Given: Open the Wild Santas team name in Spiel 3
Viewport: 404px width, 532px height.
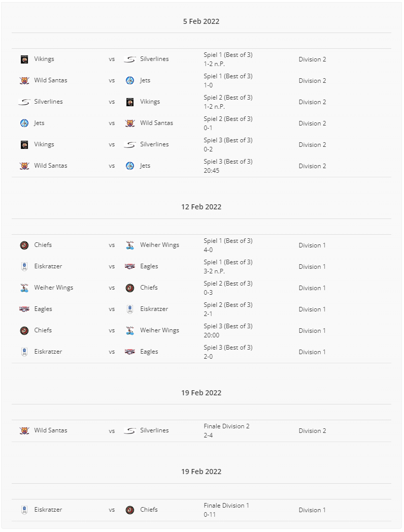Looking at the screenshot, I should (x=51, y=166).
